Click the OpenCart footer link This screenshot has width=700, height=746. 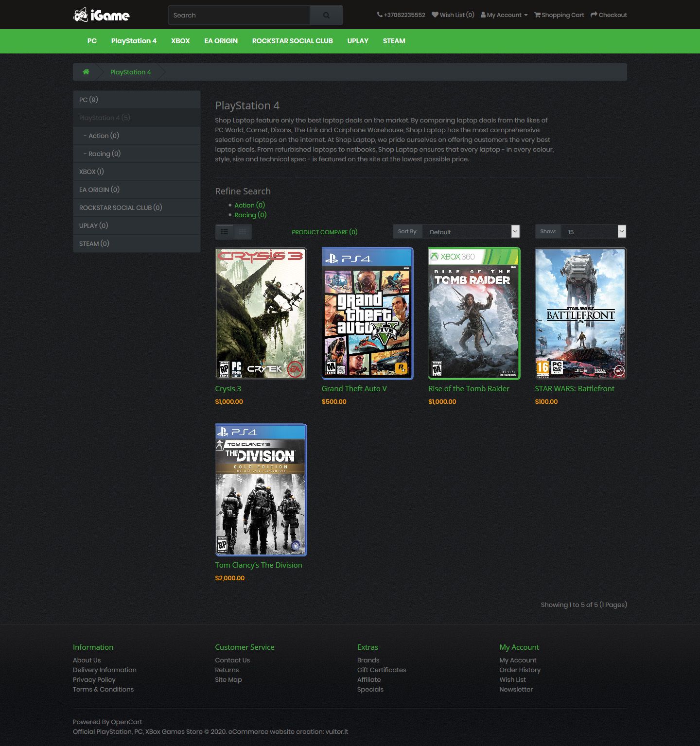[126, 722]
